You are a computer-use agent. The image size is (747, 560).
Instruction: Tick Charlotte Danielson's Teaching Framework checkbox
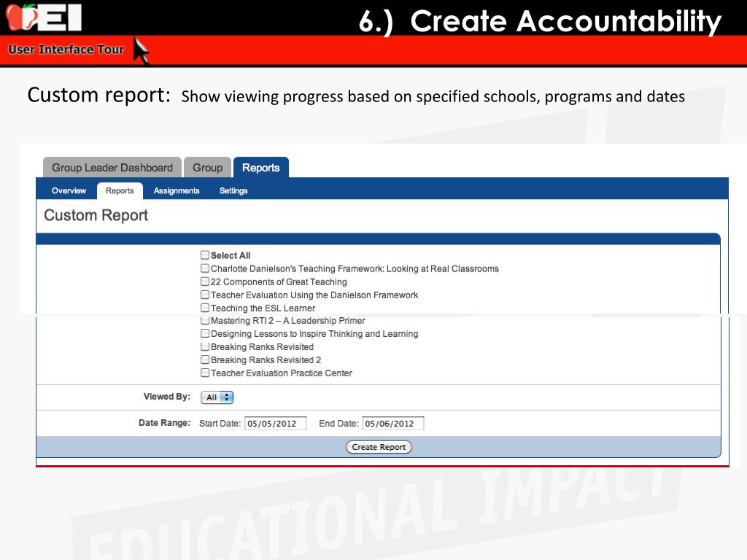205,268
